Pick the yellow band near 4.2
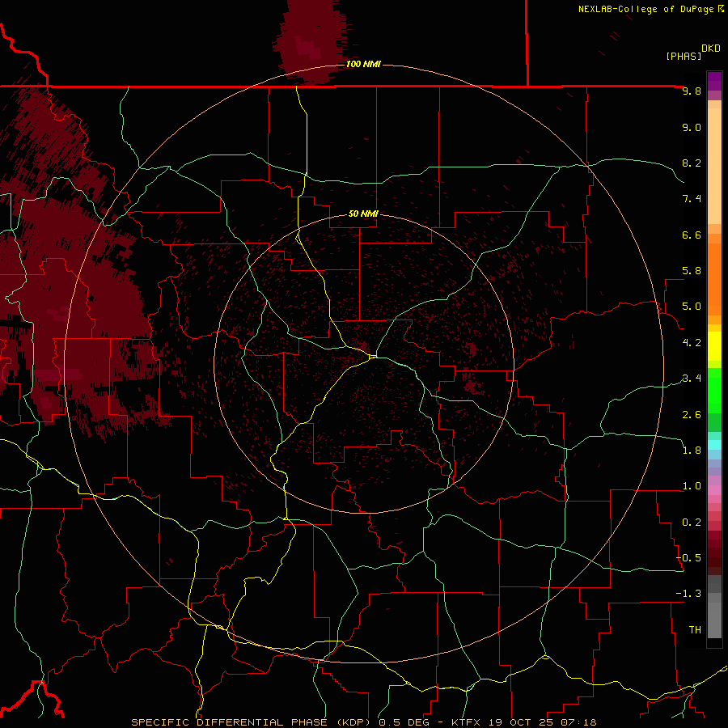728x728 pixels. [714, 346]
